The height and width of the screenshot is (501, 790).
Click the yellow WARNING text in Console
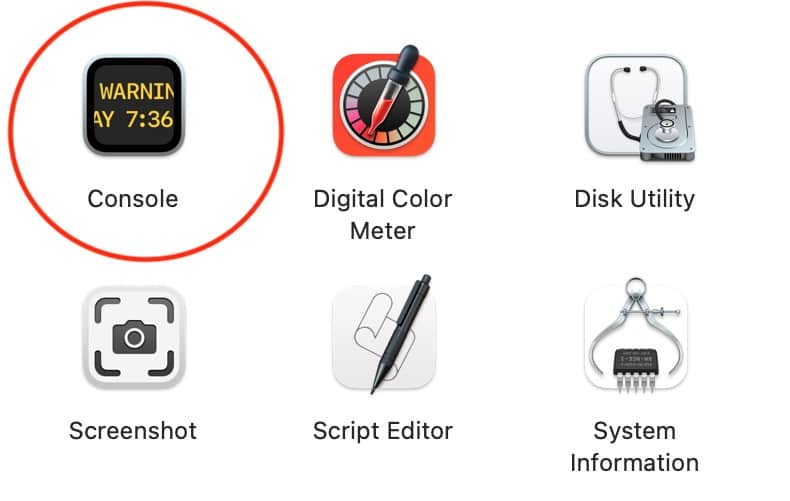click(x=136, y=91)
